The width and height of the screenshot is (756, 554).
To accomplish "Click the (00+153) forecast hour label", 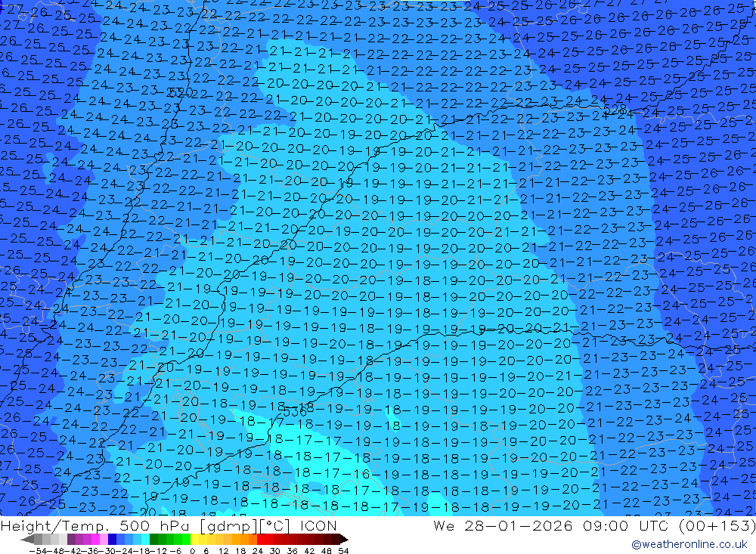I will 717,525.
